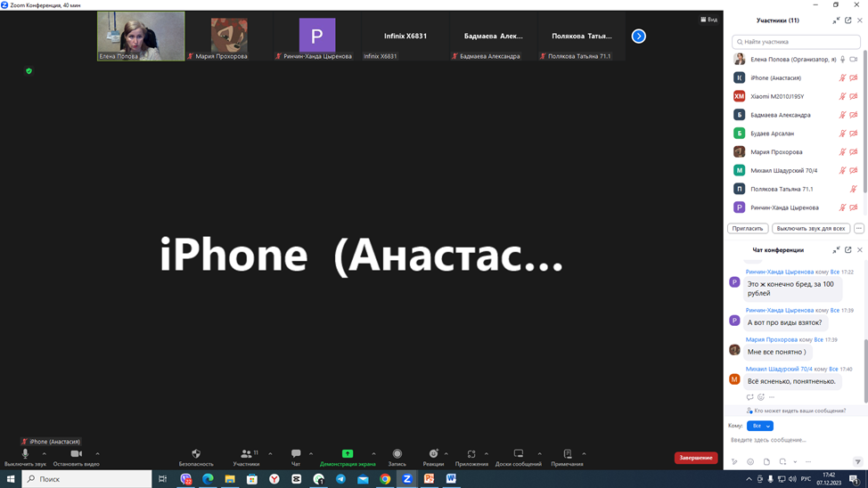Open more options in chat input toolbar
This screenshot has height=488, width=868.
pyautogui.click(x=808, y=461)
